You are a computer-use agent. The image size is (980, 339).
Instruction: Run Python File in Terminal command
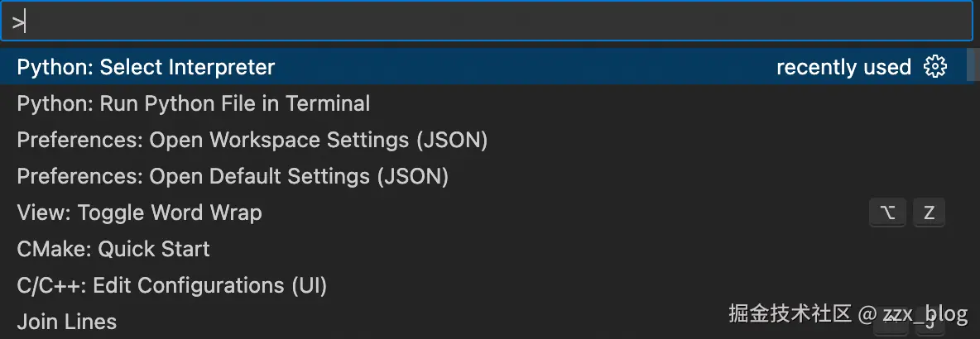point(193,103)
